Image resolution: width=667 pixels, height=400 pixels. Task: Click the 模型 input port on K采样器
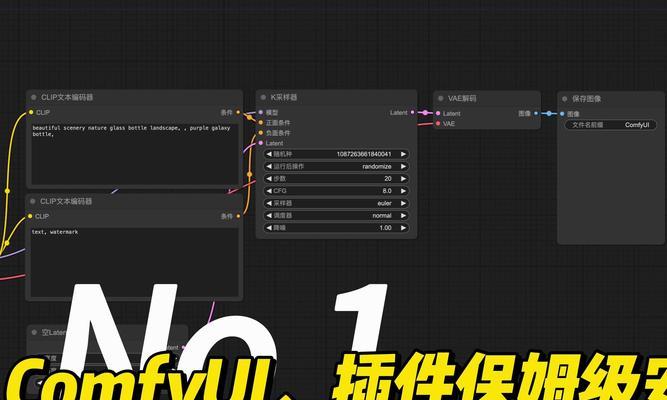(x=261, y=112)
